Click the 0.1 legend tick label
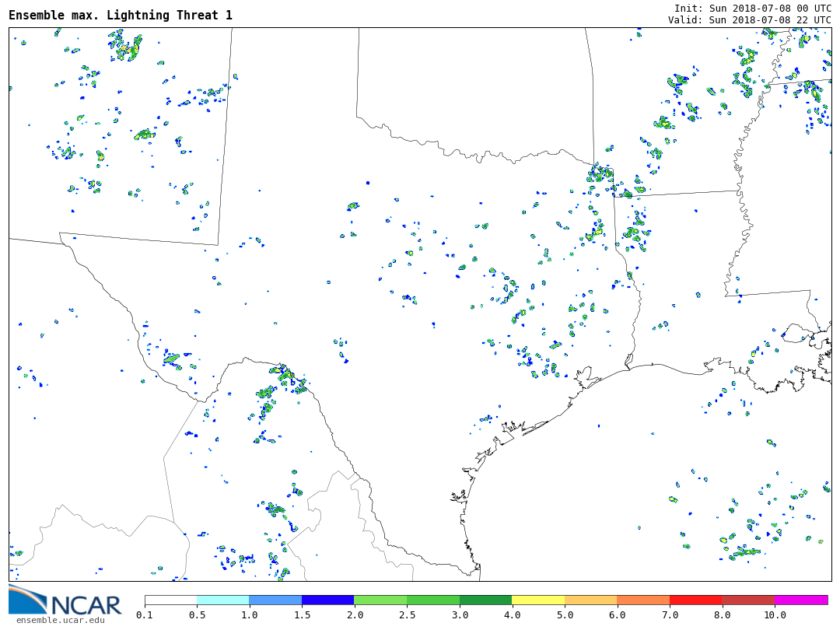Screen dimensions: 840x630 tap(145, 614)
